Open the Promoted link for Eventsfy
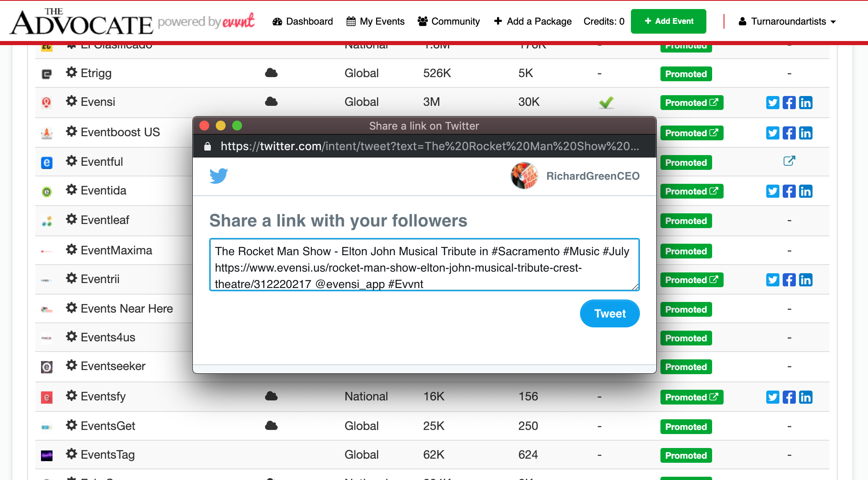Image resolution: width=868 pixels, height=480 pixels. point(692,397)
